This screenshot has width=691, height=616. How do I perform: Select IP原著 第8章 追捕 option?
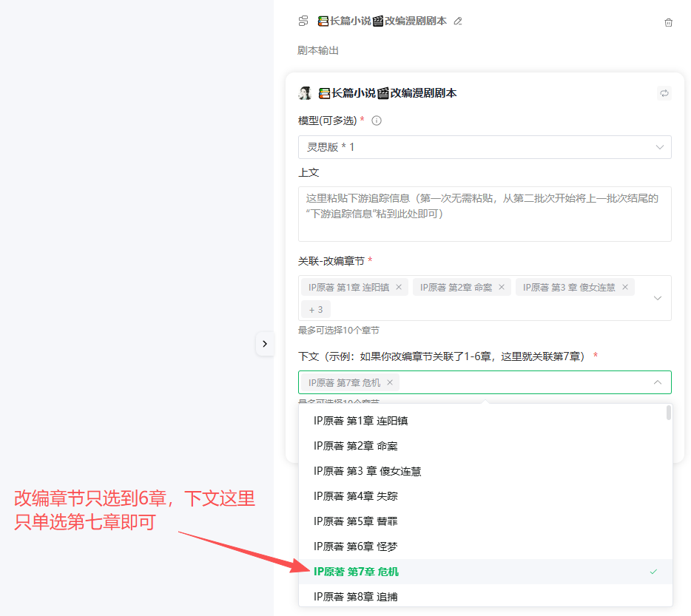[x=485, y=596]
